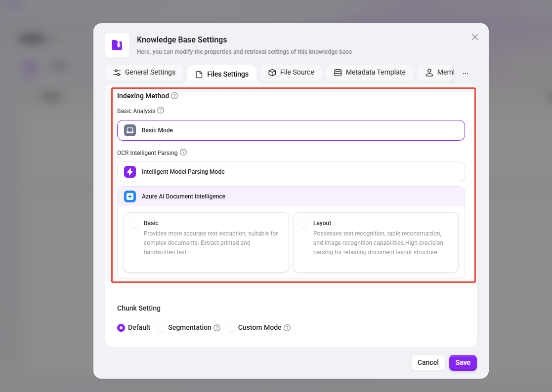Select the Files Settings tab
The height and width of the screenshot is (392, 552).
coord(222,74)
